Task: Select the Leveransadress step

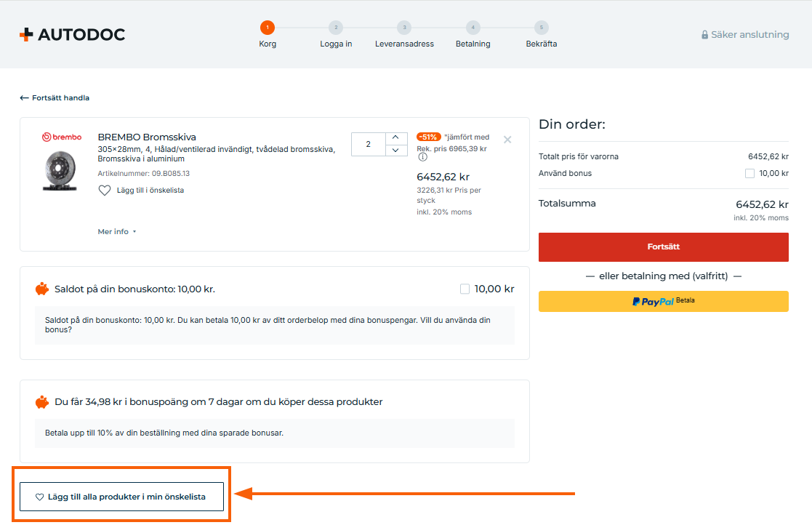Action: pyautogui.click(x=404, y=28)
